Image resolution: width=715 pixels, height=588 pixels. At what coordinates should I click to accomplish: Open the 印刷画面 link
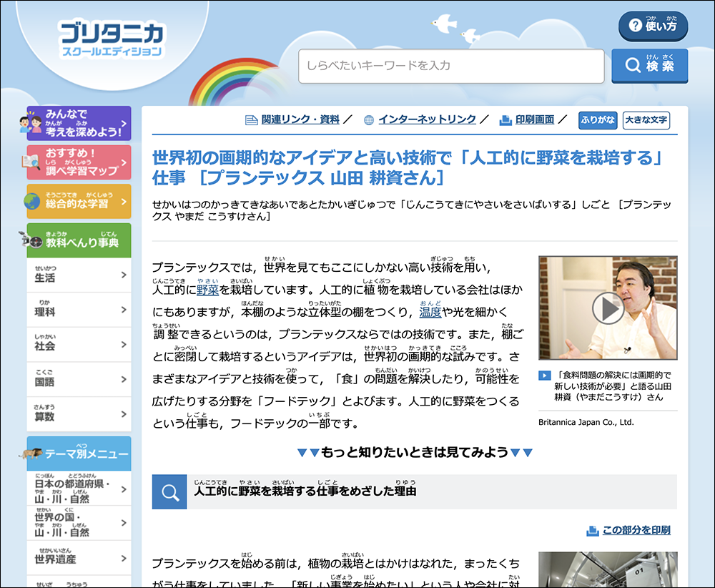535,119
